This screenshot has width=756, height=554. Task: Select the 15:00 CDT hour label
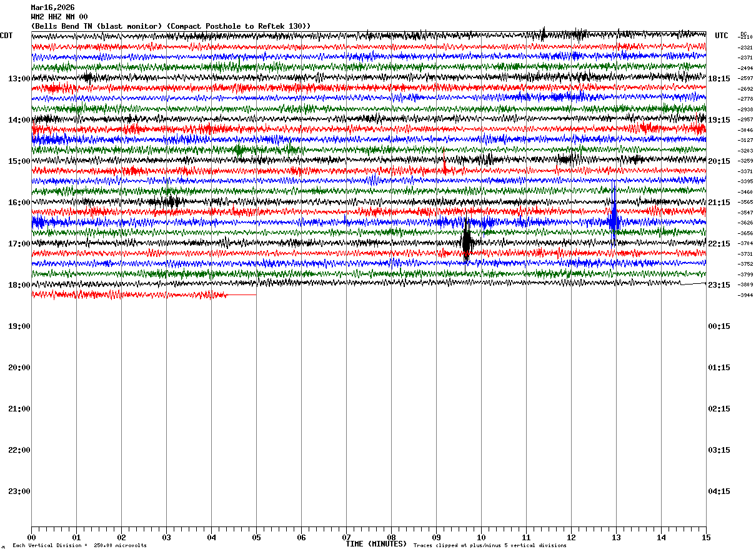click(19, 161)
